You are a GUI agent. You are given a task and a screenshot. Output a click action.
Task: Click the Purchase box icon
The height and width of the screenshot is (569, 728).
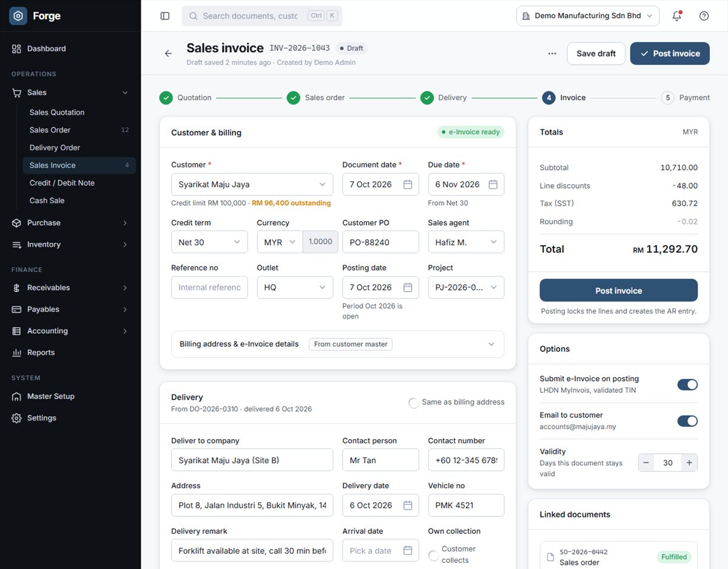click(16, 223)
